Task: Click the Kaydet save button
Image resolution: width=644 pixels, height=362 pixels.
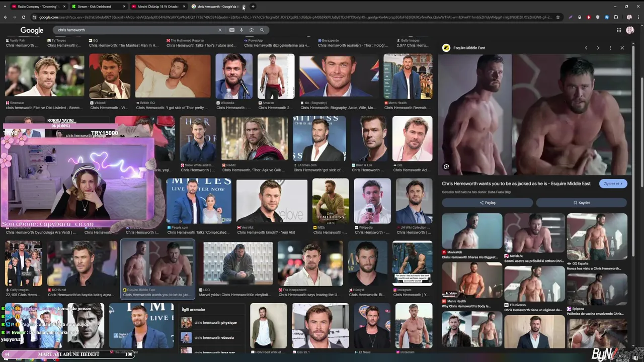Action: point(581,203)
